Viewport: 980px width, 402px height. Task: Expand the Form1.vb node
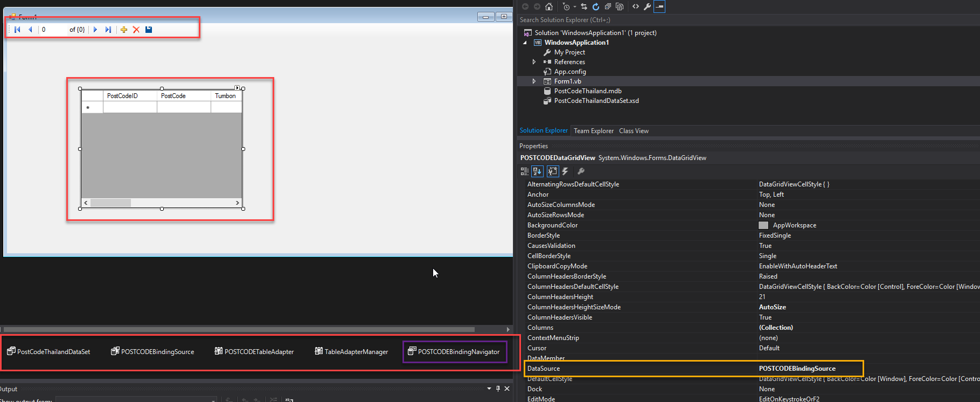(534, 81)
